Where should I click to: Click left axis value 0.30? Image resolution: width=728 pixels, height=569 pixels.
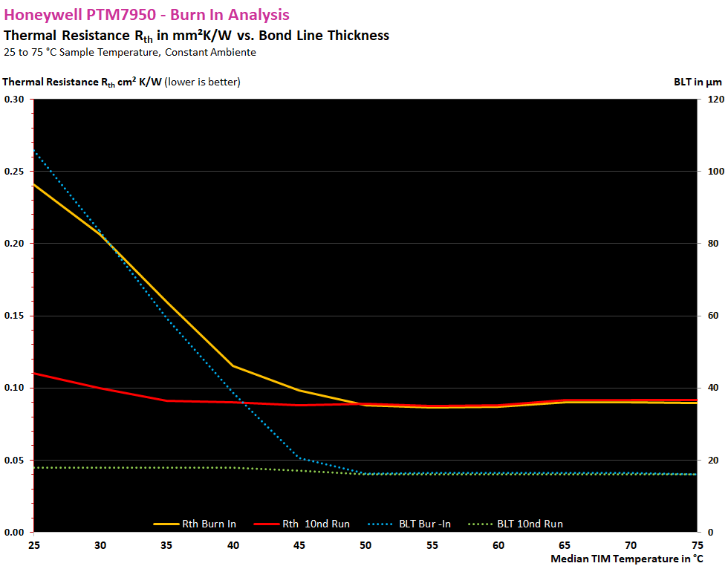[x=14, y=100]
